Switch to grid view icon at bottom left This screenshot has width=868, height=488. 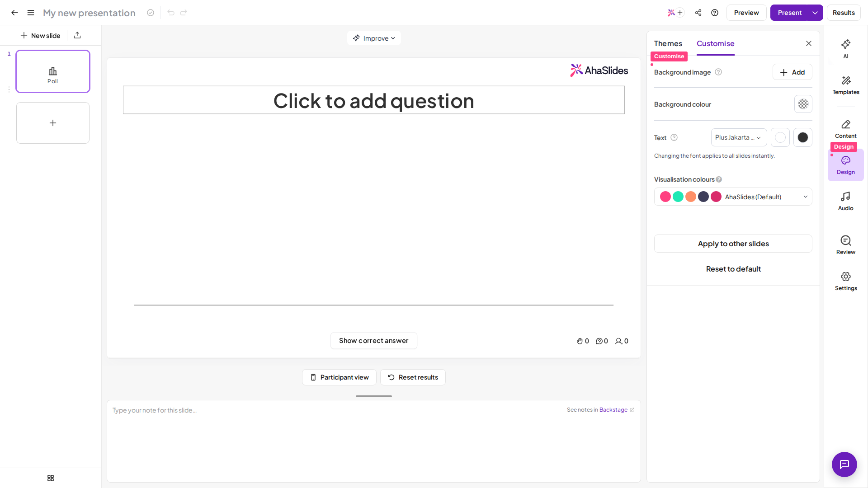[51, 478]
